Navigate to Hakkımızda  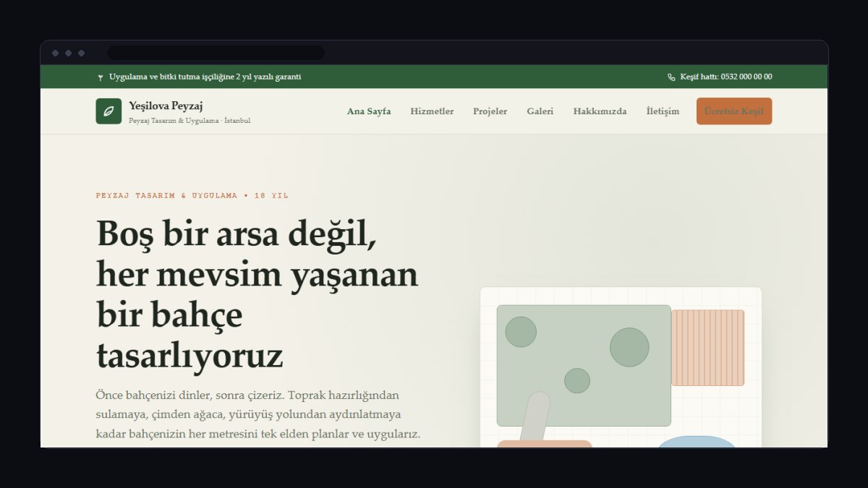click(600, 111)
